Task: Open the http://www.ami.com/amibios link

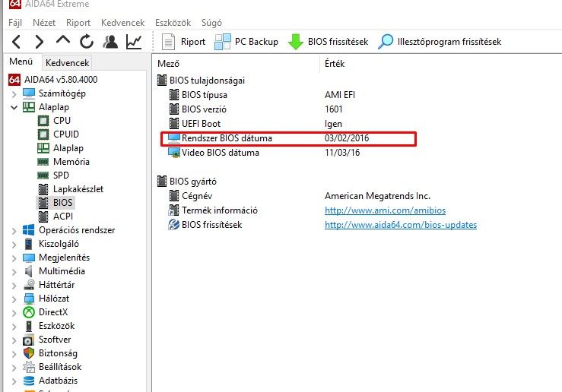Action: 385,210
